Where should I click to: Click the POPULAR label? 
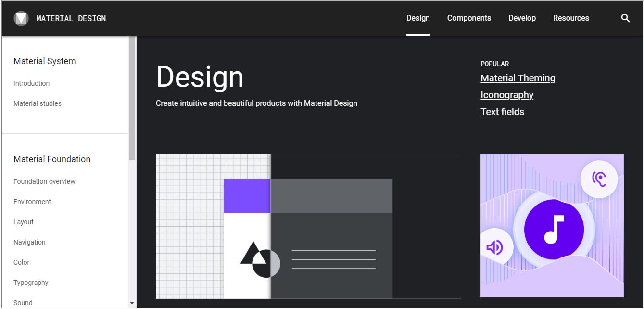coord(495,64)
